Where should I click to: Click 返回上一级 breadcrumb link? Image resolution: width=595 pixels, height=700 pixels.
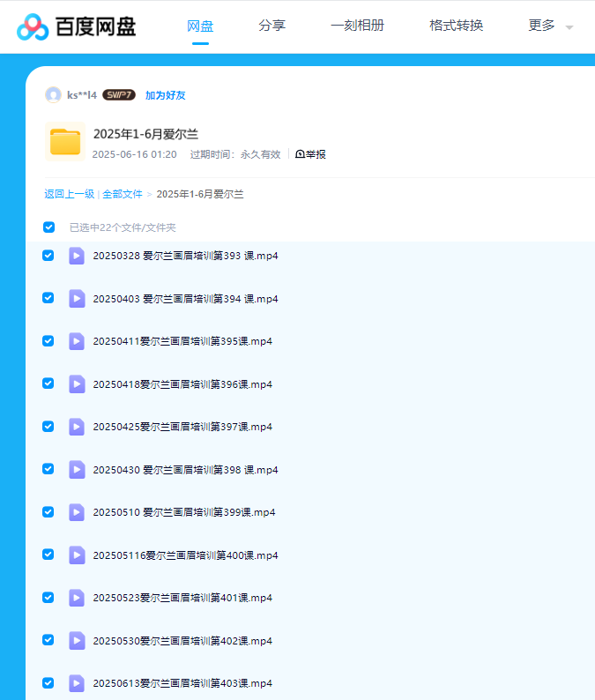tap(70, 194)
